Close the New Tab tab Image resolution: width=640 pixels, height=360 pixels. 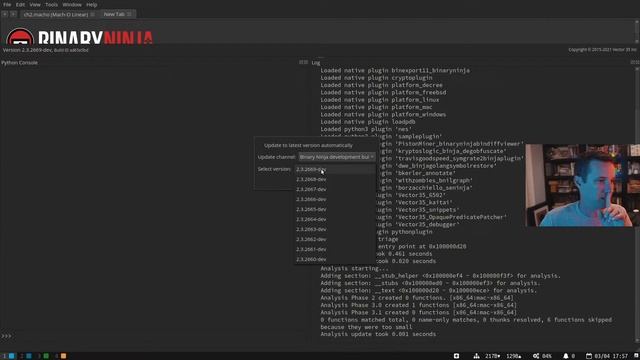pos(129,14)
